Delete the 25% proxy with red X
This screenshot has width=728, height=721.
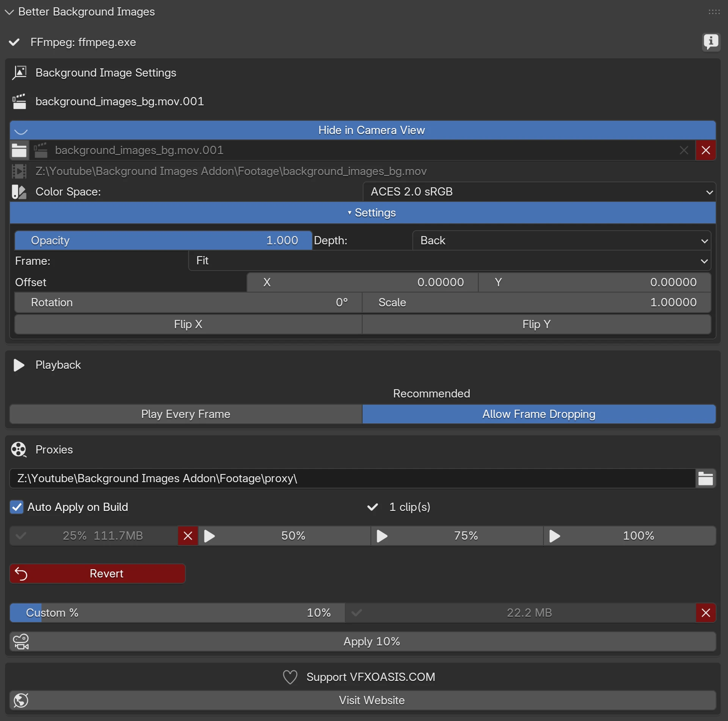[188, 536]
